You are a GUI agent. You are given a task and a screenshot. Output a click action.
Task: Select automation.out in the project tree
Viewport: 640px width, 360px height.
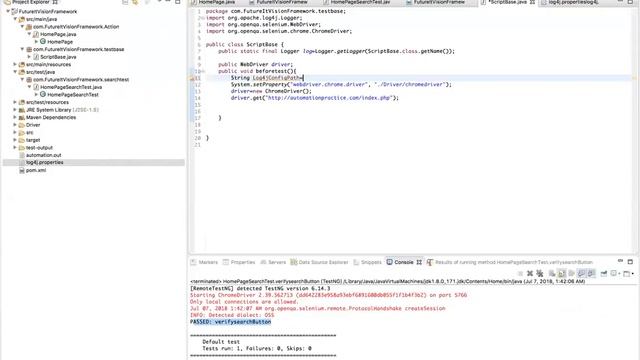44,155
